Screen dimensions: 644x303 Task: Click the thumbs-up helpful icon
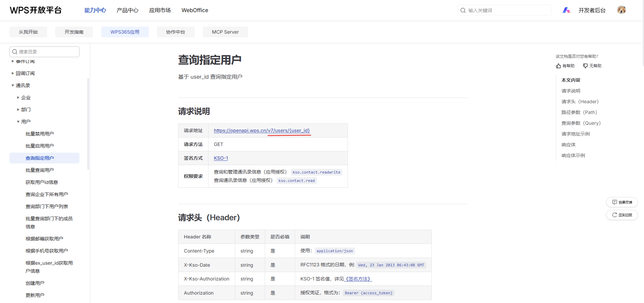coord(558,66)
